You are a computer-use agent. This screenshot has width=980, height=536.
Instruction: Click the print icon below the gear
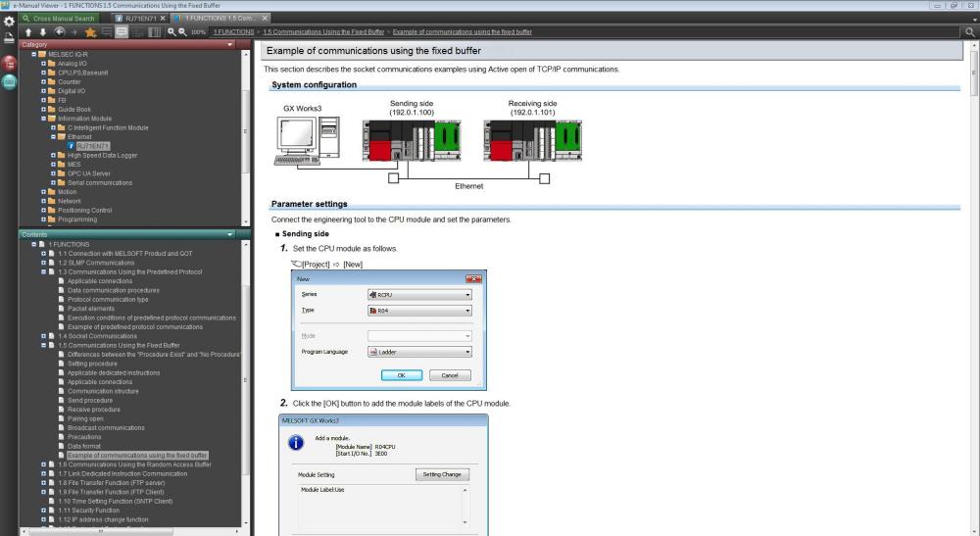9,38
